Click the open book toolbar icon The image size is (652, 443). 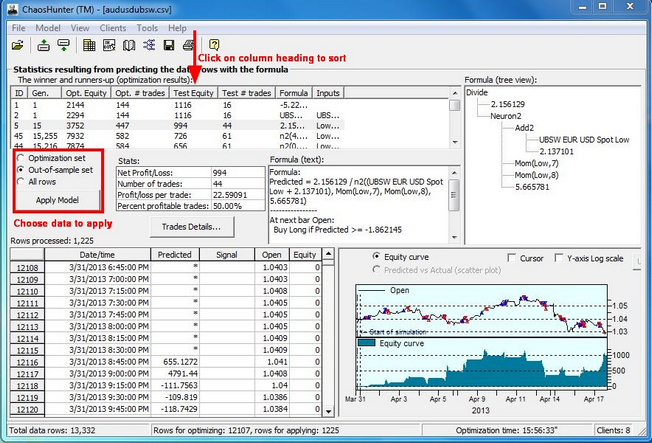click(x=129, y=45)
